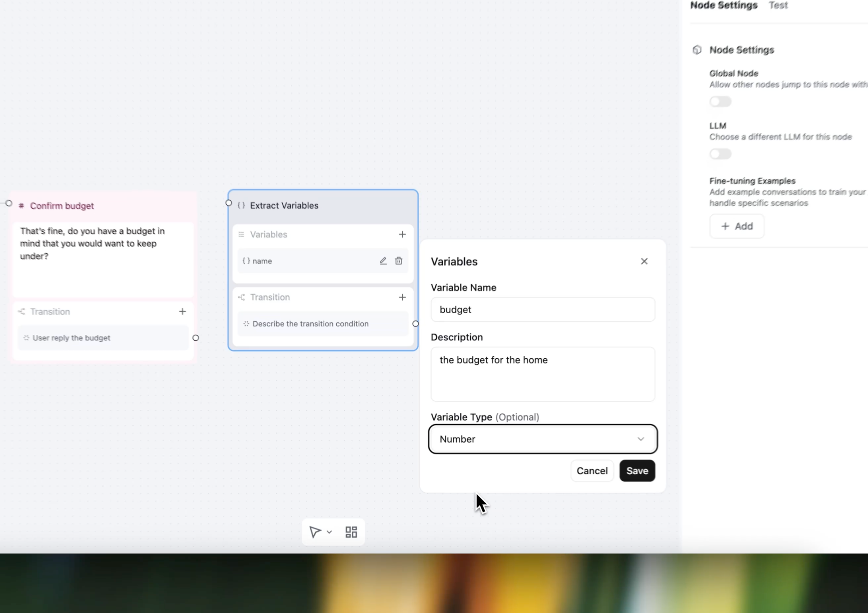This screenshot has height=613, width=868.
Task: Save the budget variable
Action: pos(637,471)
